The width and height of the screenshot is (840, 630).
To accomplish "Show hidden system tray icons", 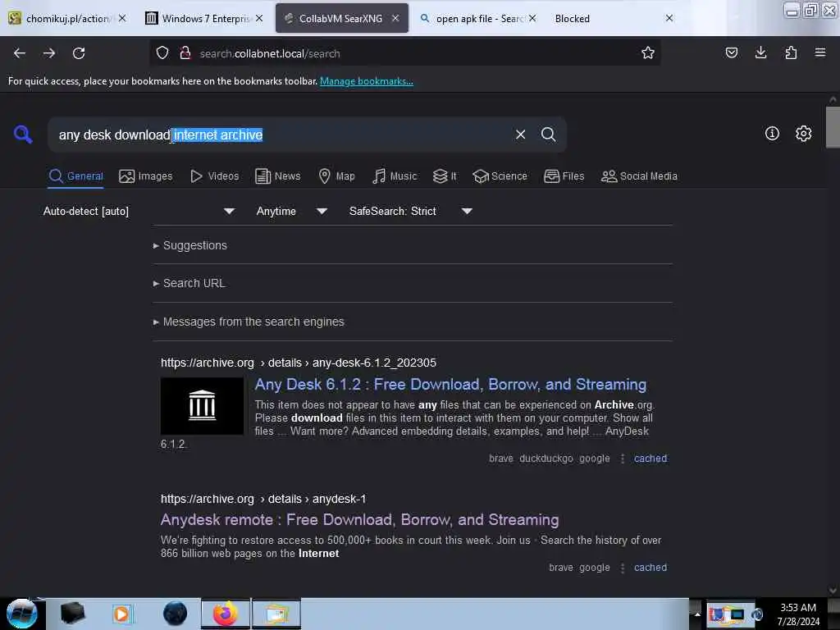I will click(x=697, y=614).
